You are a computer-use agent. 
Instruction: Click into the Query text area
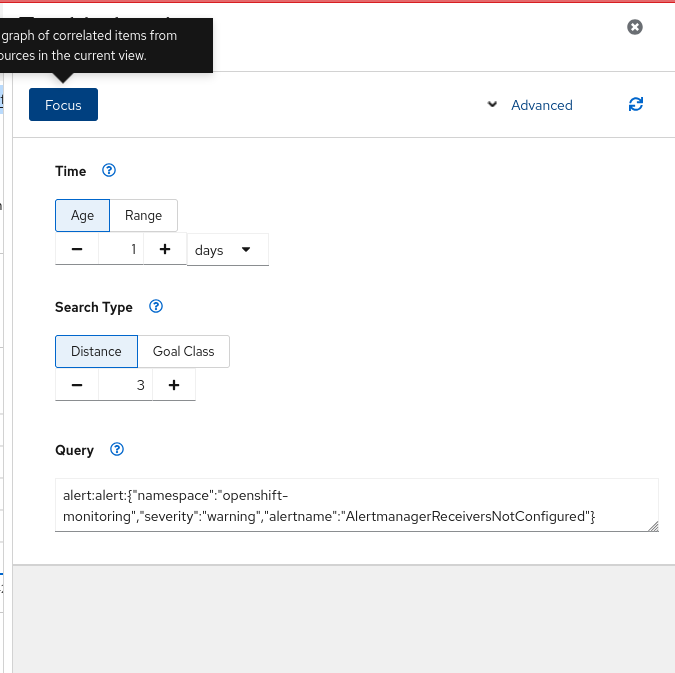coord(356,505)
